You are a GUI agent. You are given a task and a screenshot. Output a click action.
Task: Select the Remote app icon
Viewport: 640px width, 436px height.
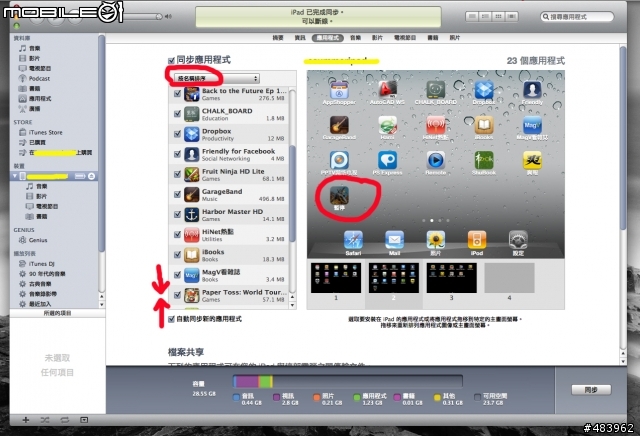[x=436, y=160]
